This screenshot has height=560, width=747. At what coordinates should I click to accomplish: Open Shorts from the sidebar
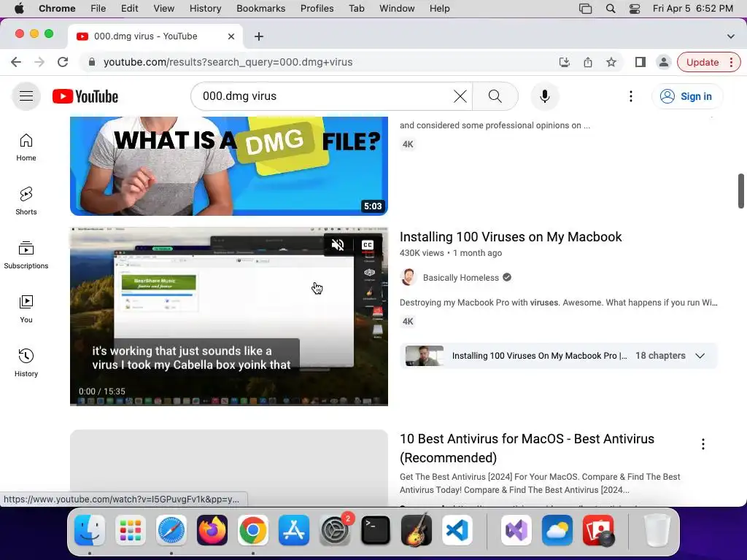pyautogui.click(x=26, y=201)
